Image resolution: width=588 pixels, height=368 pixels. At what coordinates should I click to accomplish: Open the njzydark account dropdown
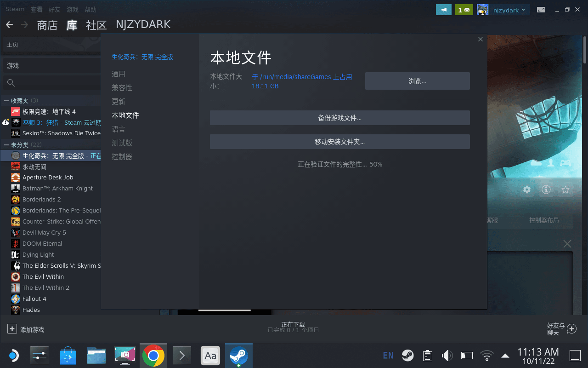(509, 10)
